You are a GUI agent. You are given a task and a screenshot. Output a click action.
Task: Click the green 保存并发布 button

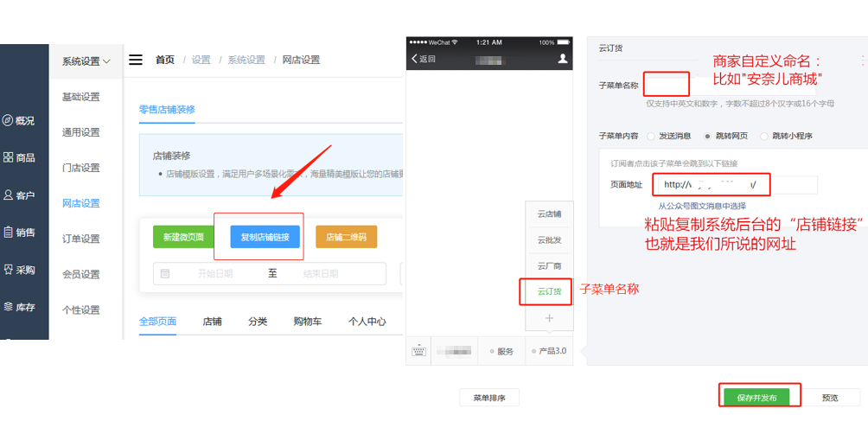(756, 398)
